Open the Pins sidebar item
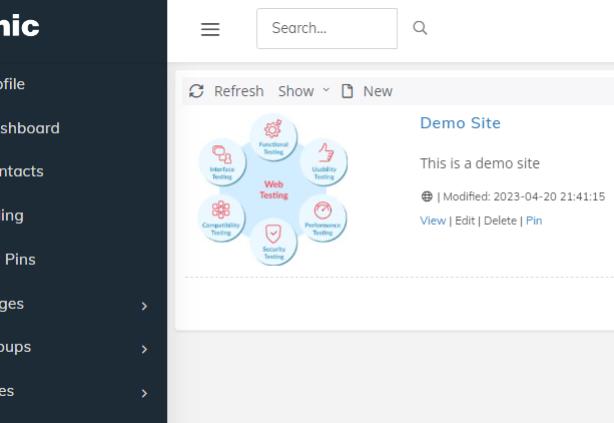Viewport: 614px width, 423px height. (20, 259)
